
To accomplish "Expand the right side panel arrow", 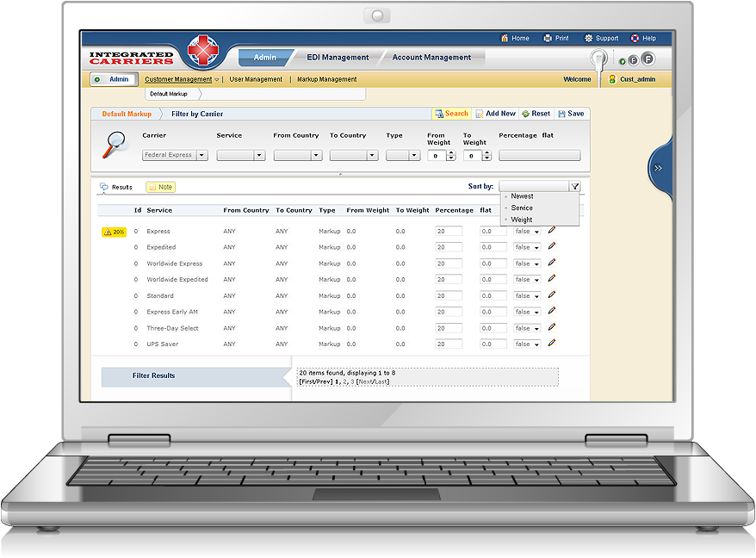I will tap(659, 168).
